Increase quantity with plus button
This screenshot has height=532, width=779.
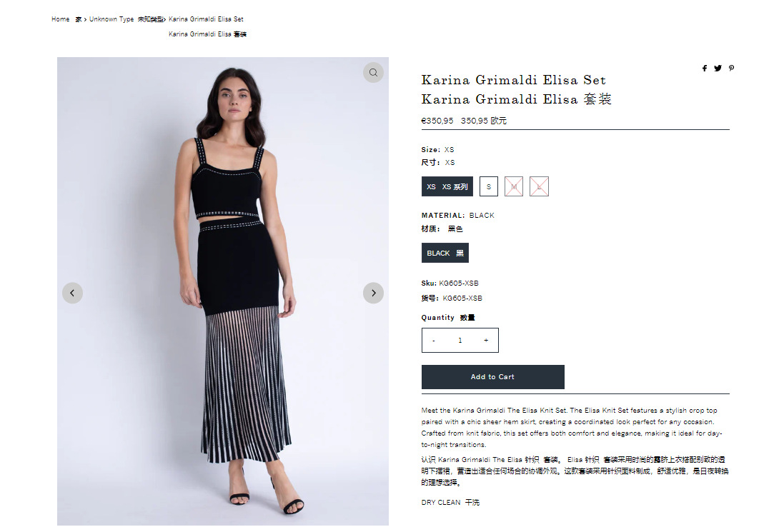coord(486,341)
